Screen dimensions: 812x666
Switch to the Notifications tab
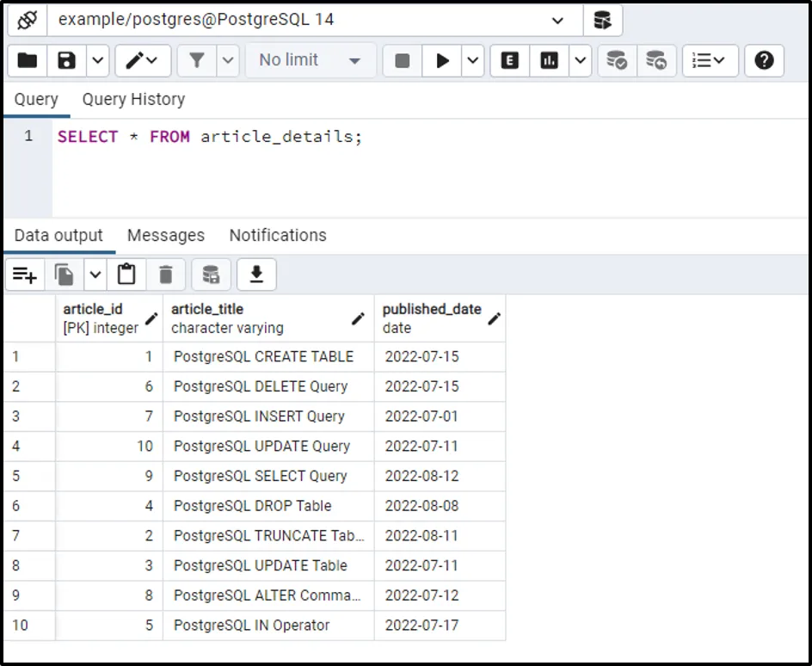click(x=278, y=236)
